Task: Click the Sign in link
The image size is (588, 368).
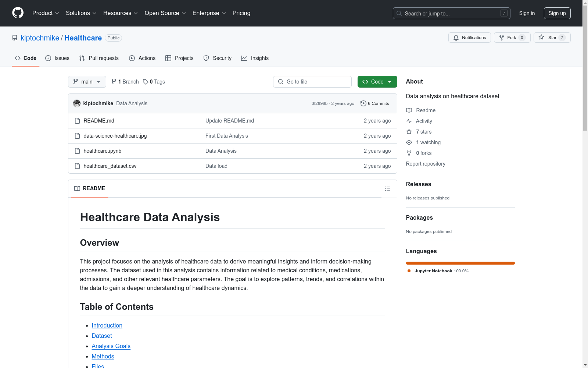Action: 527,13
